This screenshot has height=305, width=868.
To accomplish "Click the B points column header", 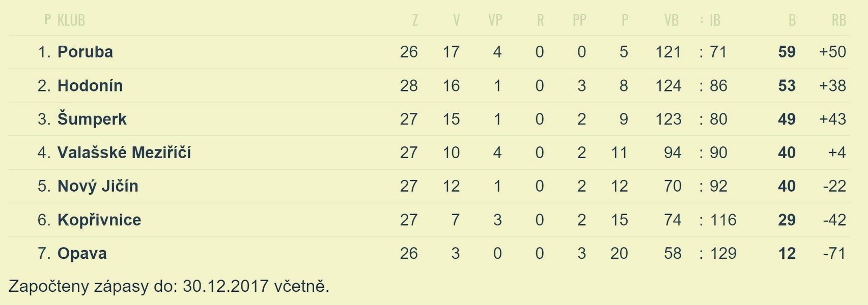I will 792,20.
